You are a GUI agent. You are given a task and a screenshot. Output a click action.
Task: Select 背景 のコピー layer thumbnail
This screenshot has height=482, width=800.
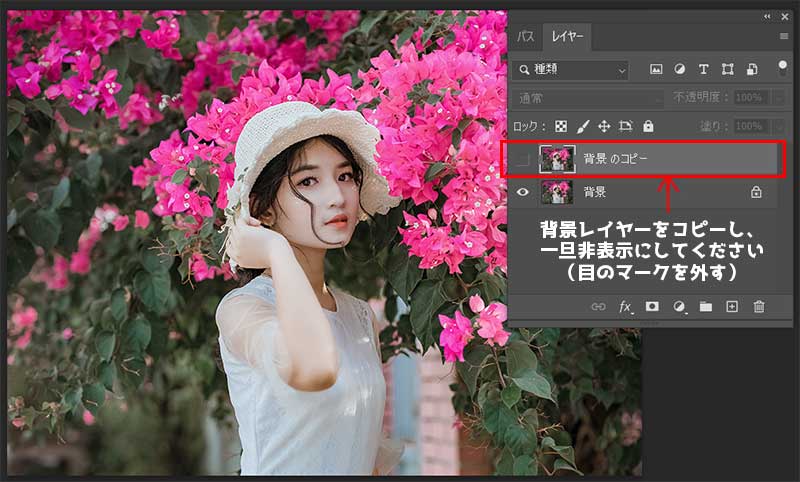point(557,159)
